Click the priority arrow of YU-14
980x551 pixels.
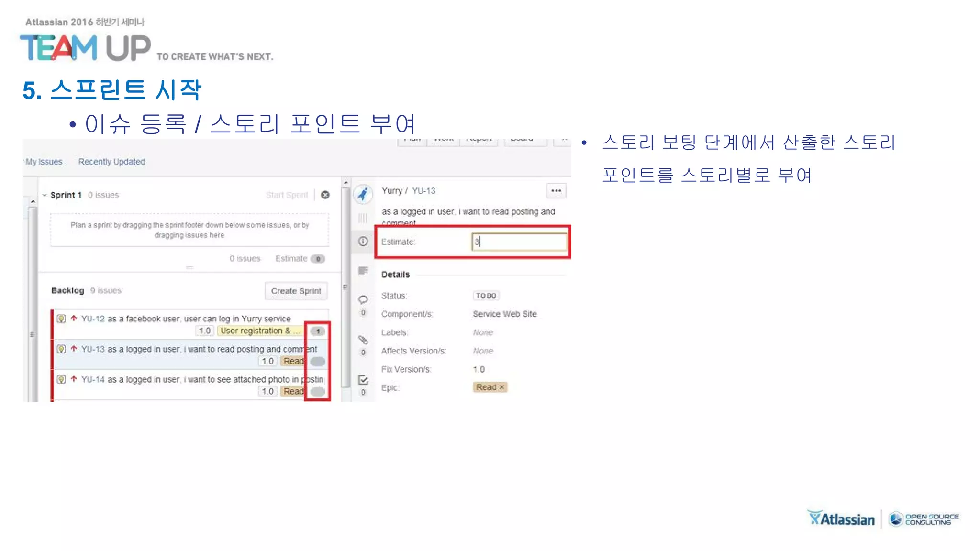pyautogui.click(x=74, y=379)
